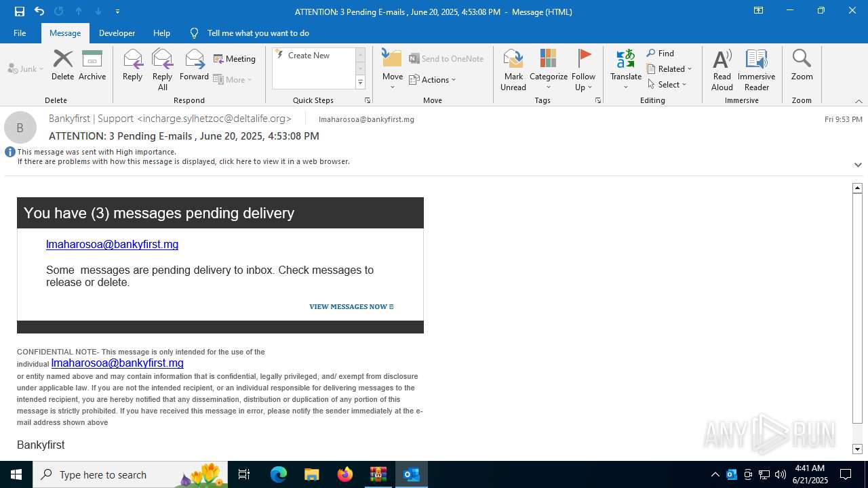Open the WinRAR app on the taskbar

[x=378, y=474]
